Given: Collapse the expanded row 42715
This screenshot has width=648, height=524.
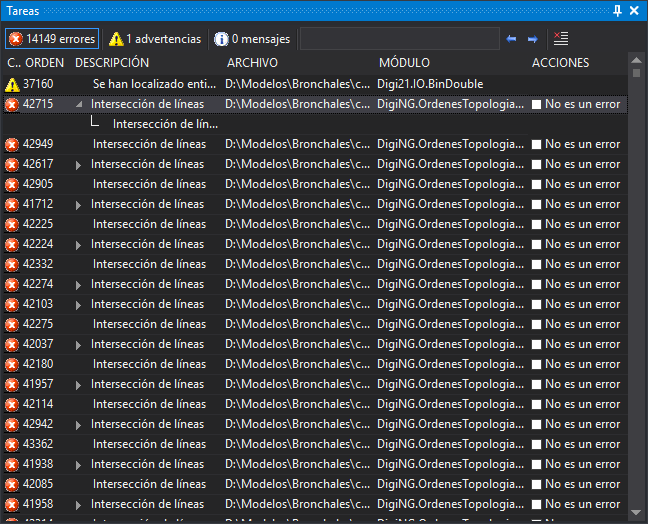Looking at the screenshot, I should [x=79, y=105].
